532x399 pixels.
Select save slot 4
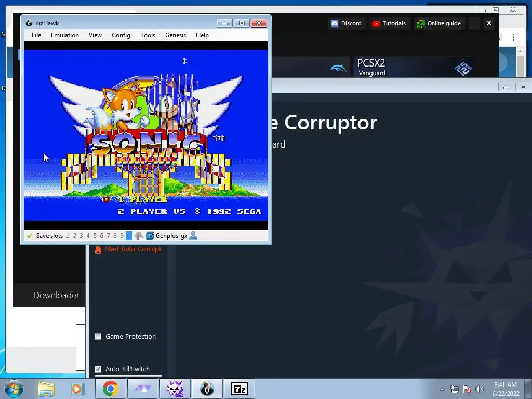tap(88, 236)
